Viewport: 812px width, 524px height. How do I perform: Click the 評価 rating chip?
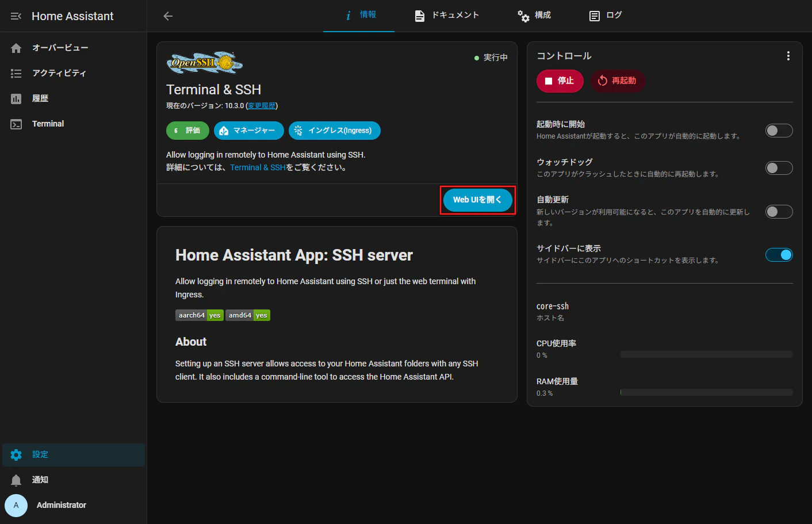[x=187, y=131]
